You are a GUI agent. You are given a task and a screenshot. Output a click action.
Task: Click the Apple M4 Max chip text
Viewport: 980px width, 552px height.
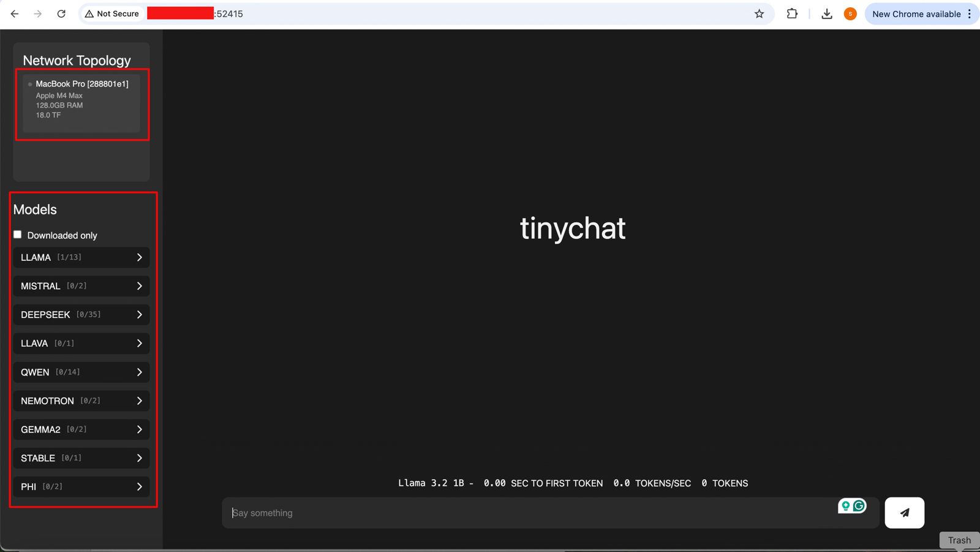[x=59, y=96]
